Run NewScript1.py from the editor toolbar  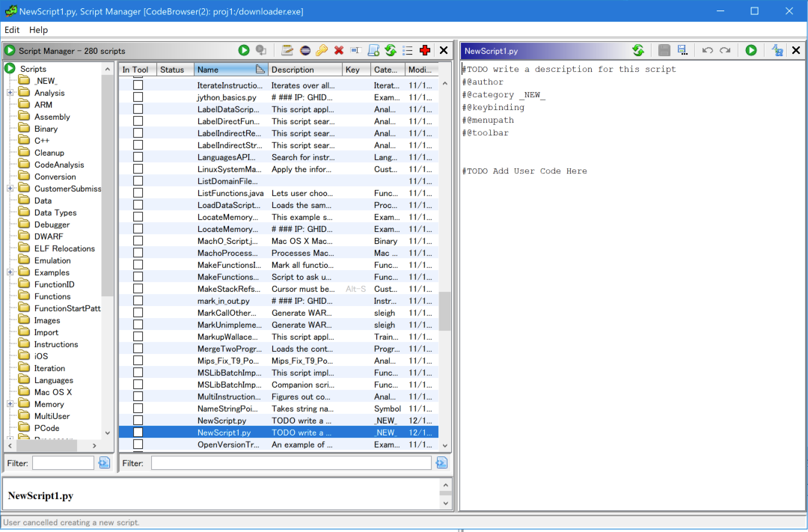pyautogui.click(x=751, y=50)
